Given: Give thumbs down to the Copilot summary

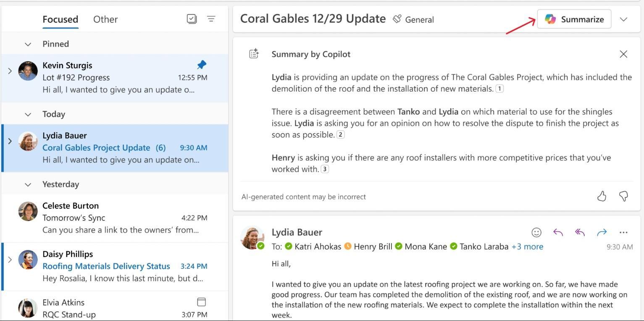Looking at the screenshot, I should [x=623, y=196].
